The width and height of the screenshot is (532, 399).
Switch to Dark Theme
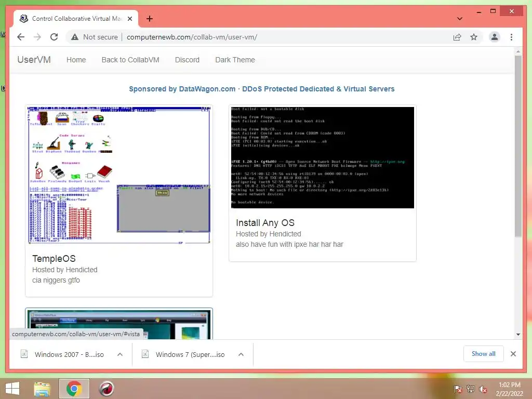click(x=235, y=60)
